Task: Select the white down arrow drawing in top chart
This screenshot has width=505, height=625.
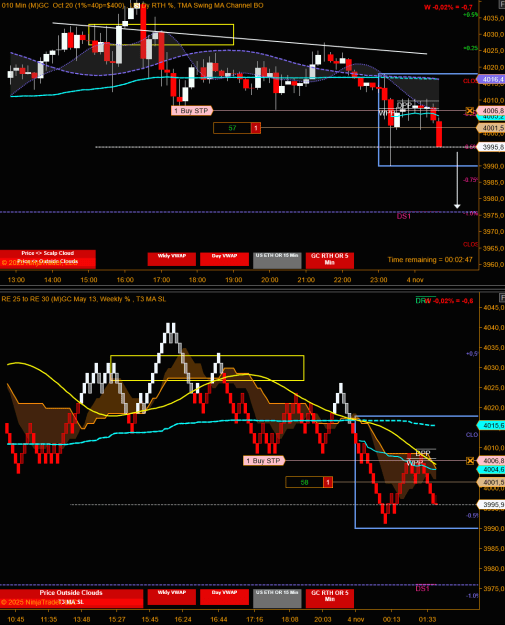Action: click(457, 180)
